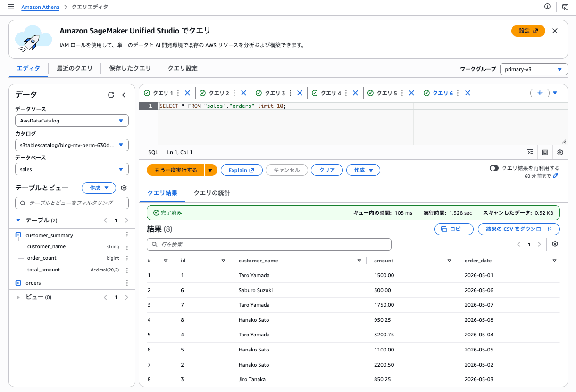The image size is (576, 392).
Task: Open the hamburger navigation menu
Action: point(11,7)
